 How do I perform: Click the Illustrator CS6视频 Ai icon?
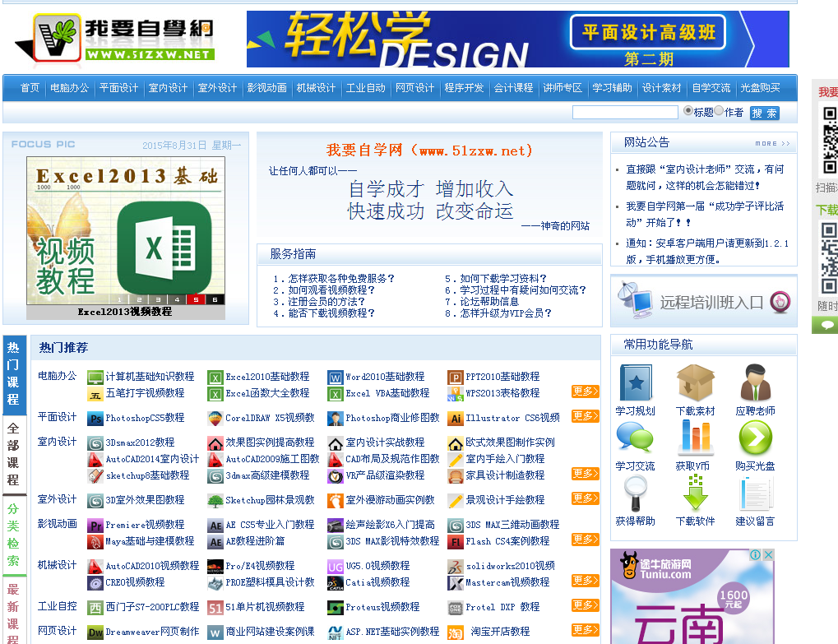pyautogui.click(x=456, y=419)
